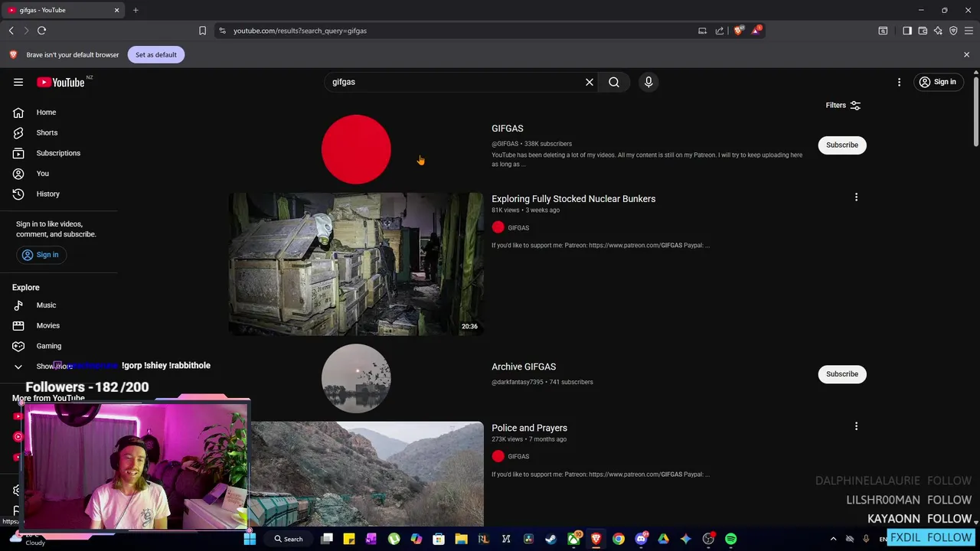View site information icon in address bar
This screenshot has height=551, width=980.
coord(222,31)
